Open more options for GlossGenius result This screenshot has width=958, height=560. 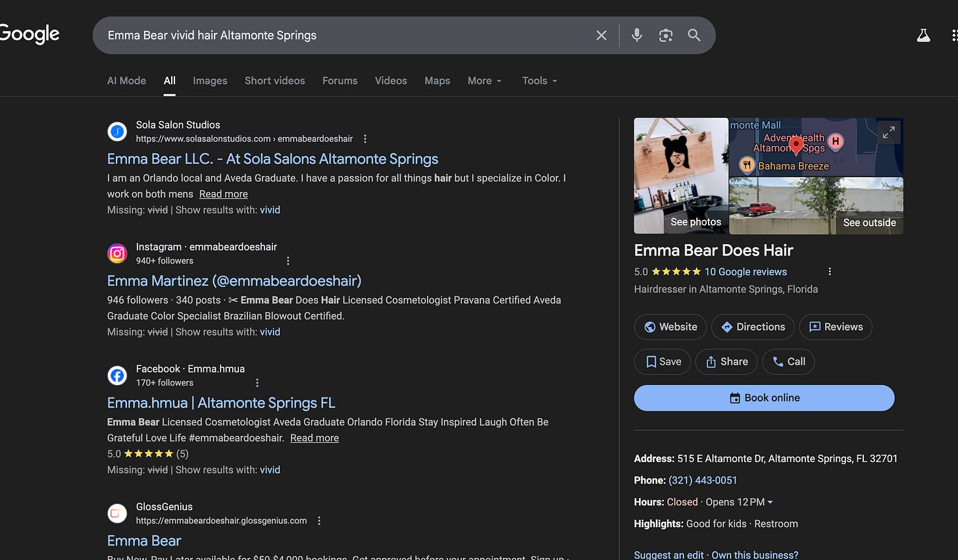[319, 521]
